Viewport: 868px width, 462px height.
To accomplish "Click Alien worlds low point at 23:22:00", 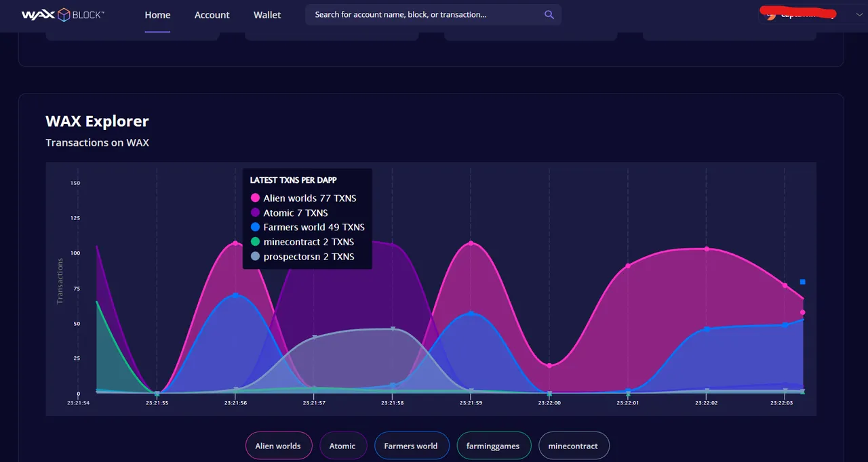I will pyautogui.click(x=549, y=366).
